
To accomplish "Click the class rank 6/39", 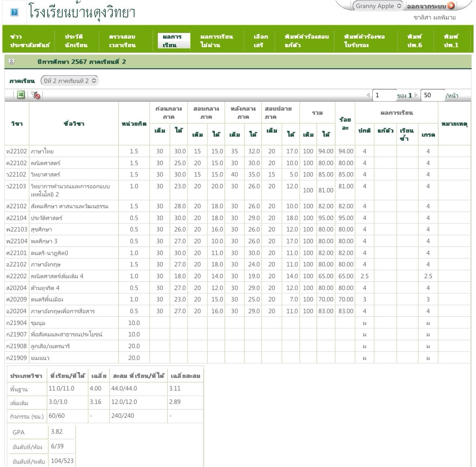I will pyautogui.click(x=57, y=446).
